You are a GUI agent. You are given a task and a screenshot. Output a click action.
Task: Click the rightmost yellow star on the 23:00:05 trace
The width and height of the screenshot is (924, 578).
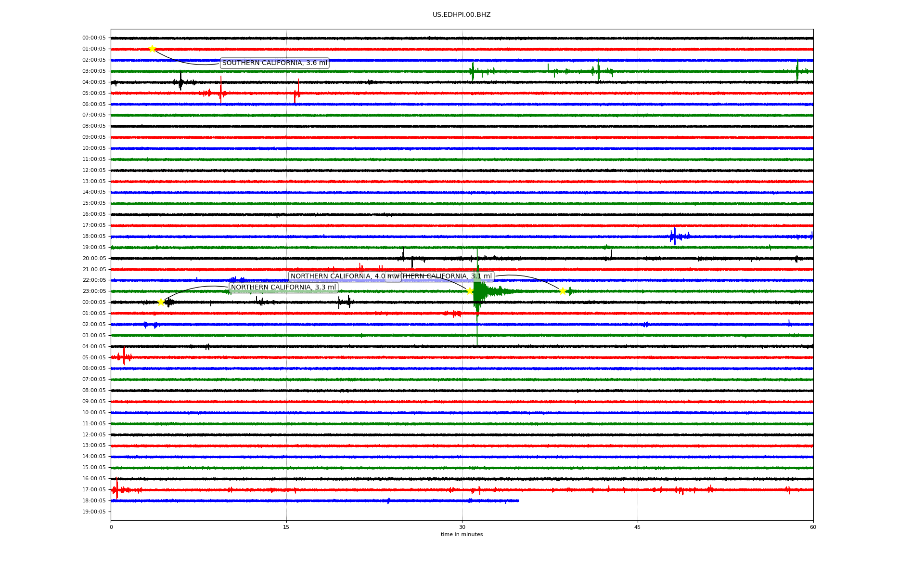tap(562, 291)
